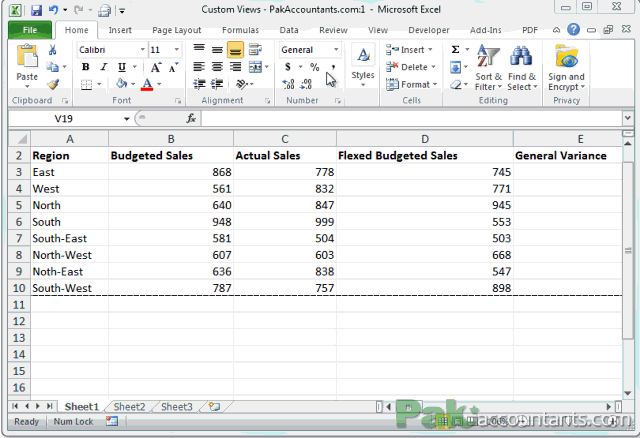Switch to the Developer tab
Image resolution: width=640 pixels, height=438 pixels.
point(429,30)
